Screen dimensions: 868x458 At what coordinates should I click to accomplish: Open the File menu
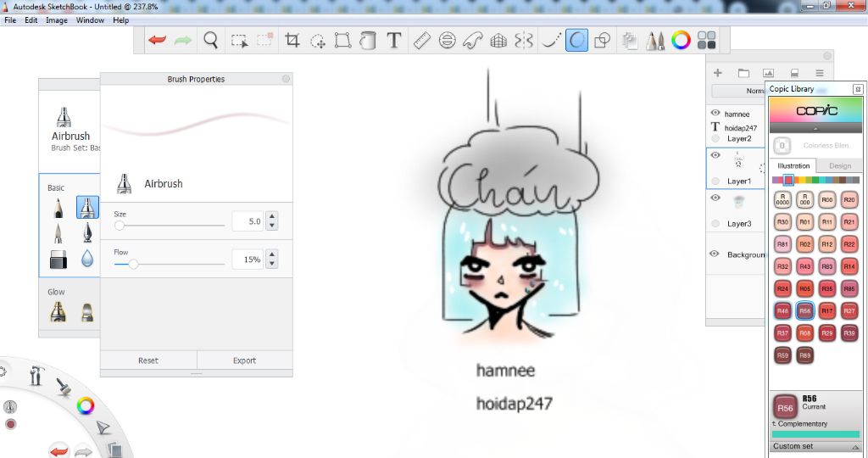(10, 20)
